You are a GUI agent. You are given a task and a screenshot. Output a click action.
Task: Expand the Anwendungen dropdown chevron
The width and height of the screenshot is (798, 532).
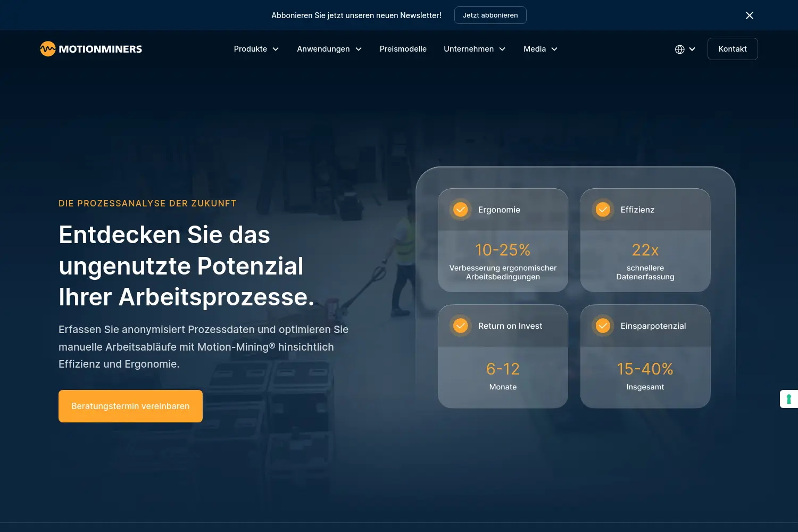(359, 49)
